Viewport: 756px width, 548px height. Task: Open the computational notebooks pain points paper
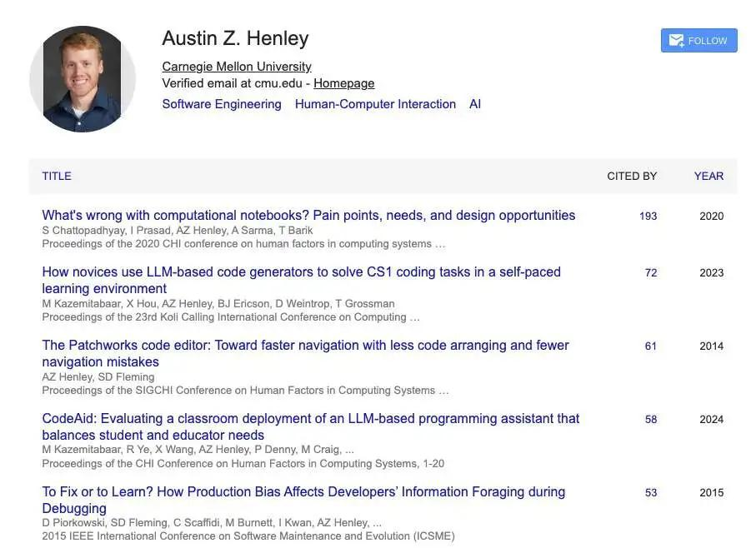pos(308,215)
